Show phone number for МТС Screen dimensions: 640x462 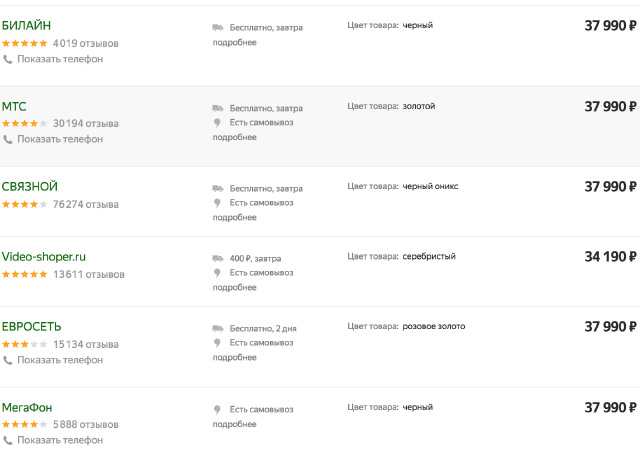60,139
